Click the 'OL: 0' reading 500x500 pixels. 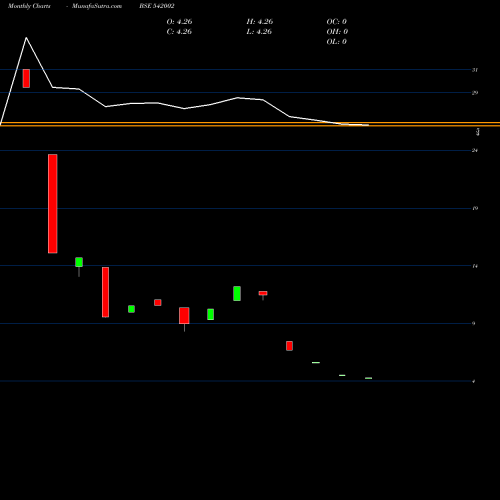point(337,42)
